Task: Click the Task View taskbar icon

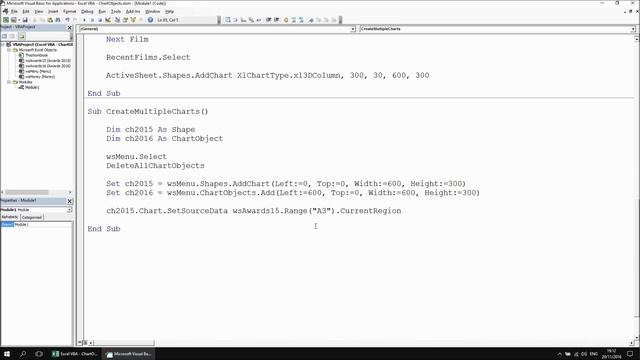Action: coord(39,354)
